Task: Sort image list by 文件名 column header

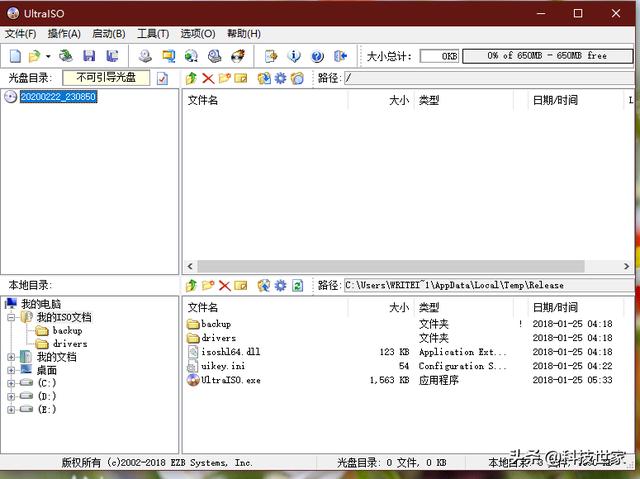Action: coord(265,100)
